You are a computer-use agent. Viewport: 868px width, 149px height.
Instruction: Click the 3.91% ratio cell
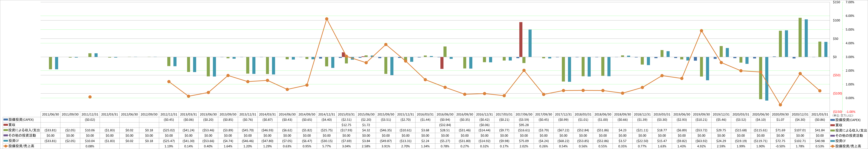coord(386,146)
